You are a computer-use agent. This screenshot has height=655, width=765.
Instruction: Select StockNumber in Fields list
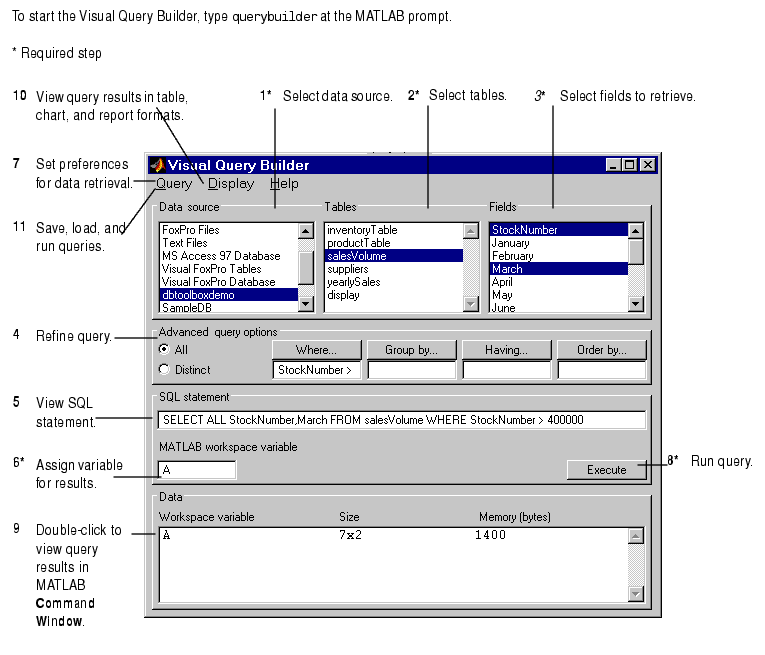559,230
